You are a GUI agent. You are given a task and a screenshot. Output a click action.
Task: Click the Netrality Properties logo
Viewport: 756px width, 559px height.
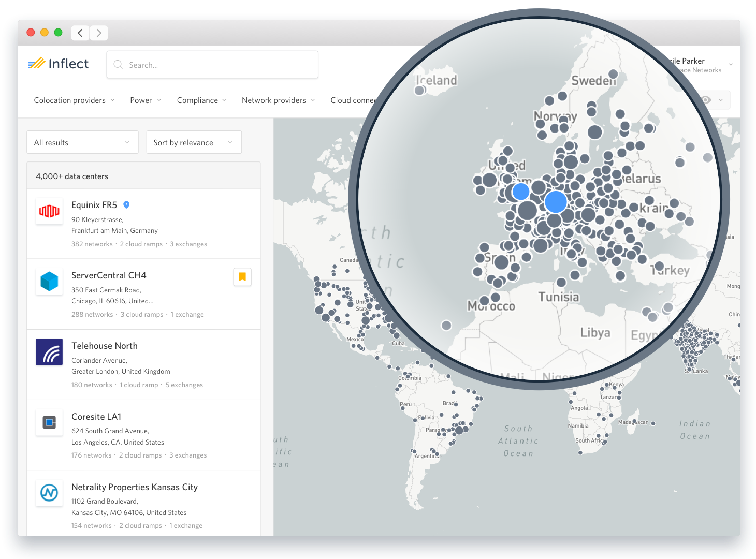(49, 493)
